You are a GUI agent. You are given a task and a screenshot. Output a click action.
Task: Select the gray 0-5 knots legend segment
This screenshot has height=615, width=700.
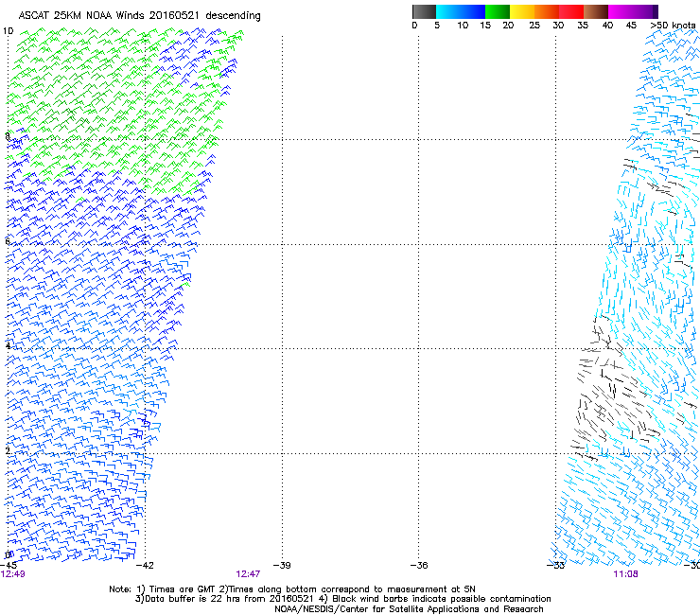[424, 11]
